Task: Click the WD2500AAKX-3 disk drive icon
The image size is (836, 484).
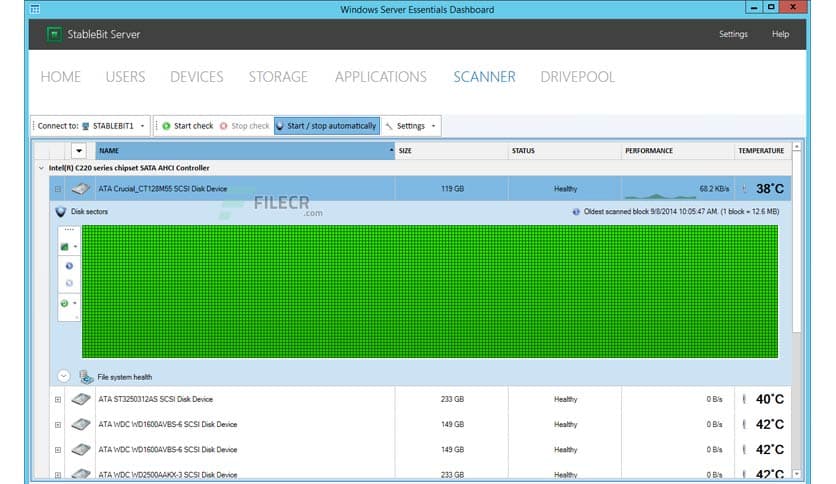Action: [x=81, y=473]
